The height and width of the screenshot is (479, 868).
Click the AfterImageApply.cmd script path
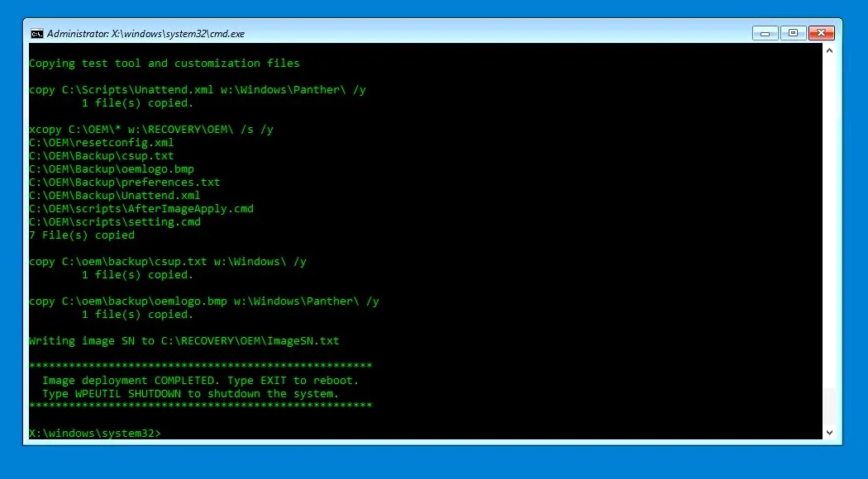(141, 208)
